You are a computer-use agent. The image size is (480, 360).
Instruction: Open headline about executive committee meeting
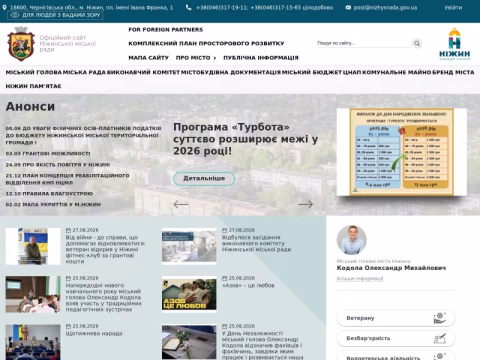tap(257, 243)
